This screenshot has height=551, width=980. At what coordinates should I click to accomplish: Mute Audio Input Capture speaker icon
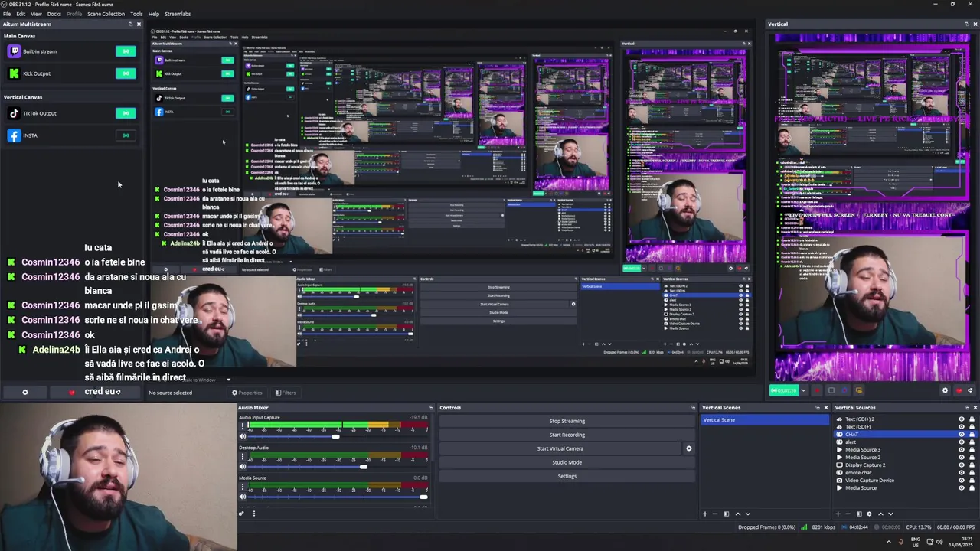click(x=243, y=436)
